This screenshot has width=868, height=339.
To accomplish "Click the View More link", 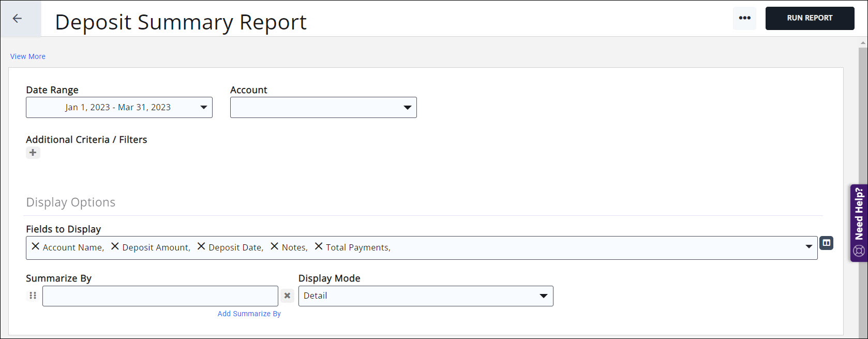I will pyautogui.click(x=28, y=56).
